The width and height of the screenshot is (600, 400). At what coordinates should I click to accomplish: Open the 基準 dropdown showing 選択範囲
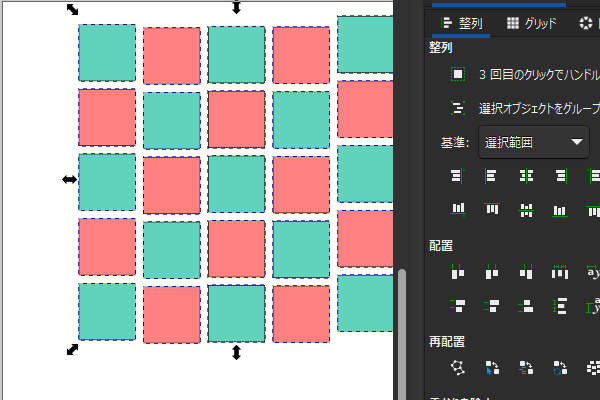(x=534, y=142)
